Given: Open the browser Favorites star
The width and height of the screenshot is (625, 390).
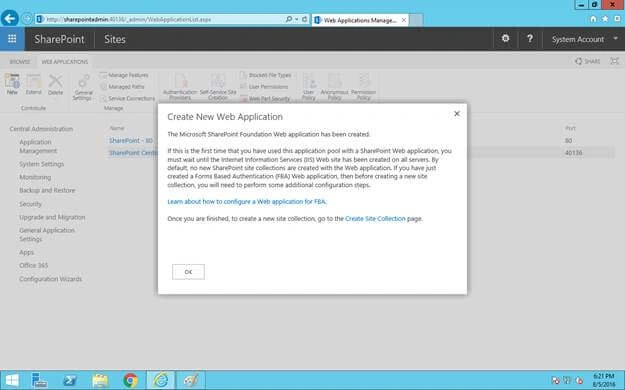Looking at the screenshot, I should click(x=605, y=19).
